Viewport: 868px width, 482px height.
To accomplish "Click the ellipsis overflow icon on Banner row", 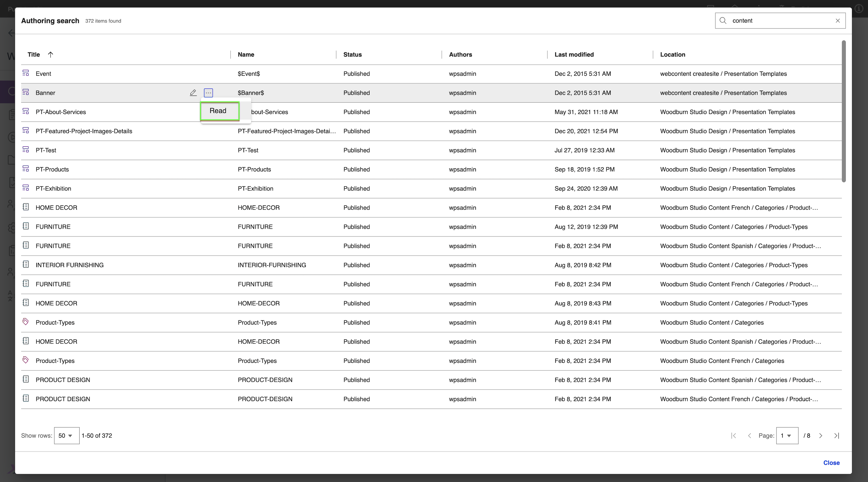I will coord(208,93).
